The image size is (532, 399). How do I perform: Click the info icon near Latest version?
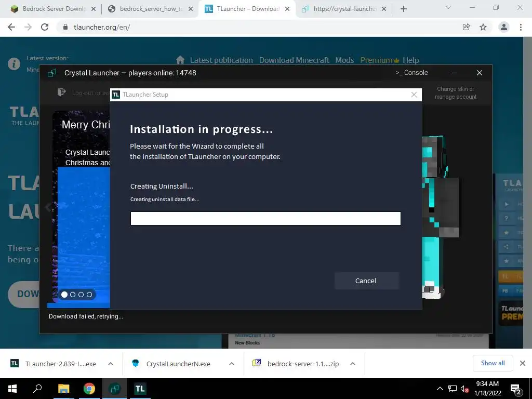(x=14, y=64)
